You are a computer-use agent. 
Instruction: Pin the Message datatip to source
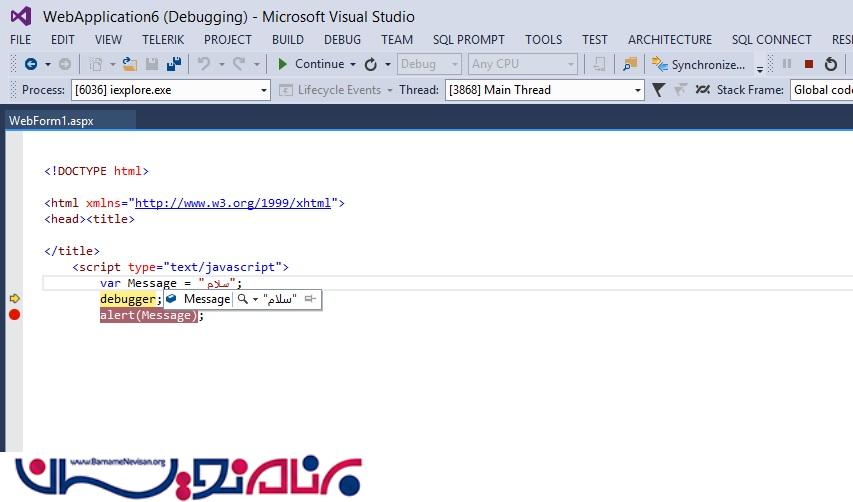(310, 299)
